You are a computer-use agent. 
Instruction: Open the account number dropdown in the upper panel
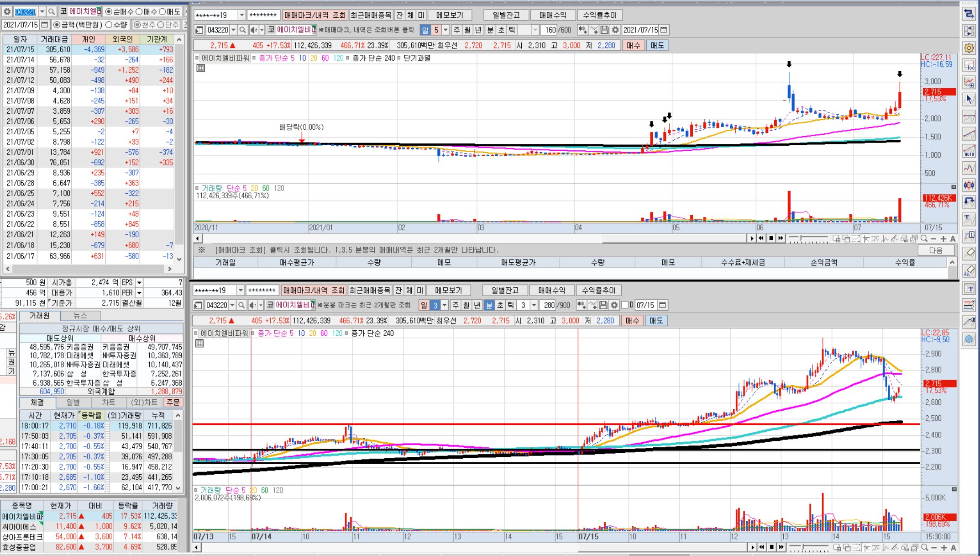(x=242, y=15)
